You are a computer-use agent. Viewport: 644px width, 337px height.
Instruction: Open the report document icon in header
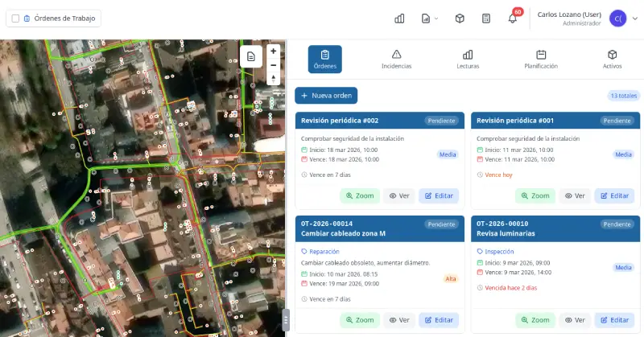point(426,18)
